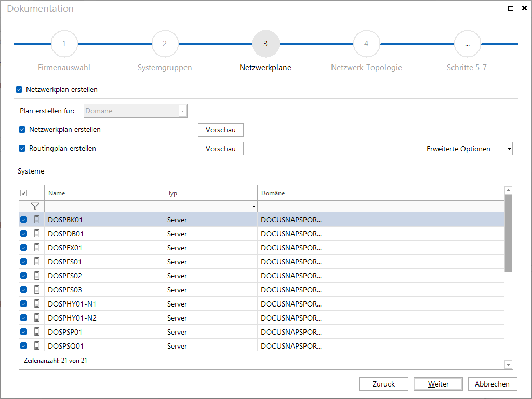Click the server icon beside DOSPSP01
Screen dimensions: 532x399
[37, 331]
